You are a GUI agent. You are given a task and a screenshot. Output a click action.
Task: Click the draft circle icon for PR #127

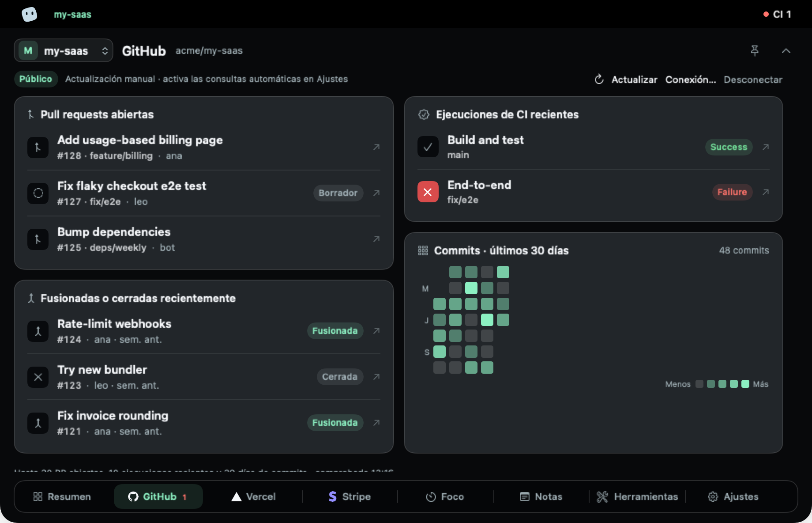(38, 193)
